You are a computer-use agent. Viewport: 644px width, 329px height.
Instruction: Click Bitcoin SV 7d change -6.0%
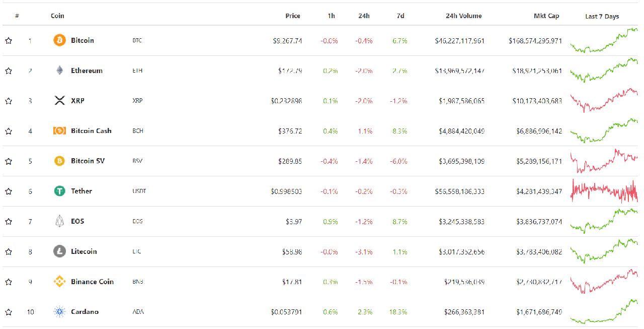coord(398,162)
